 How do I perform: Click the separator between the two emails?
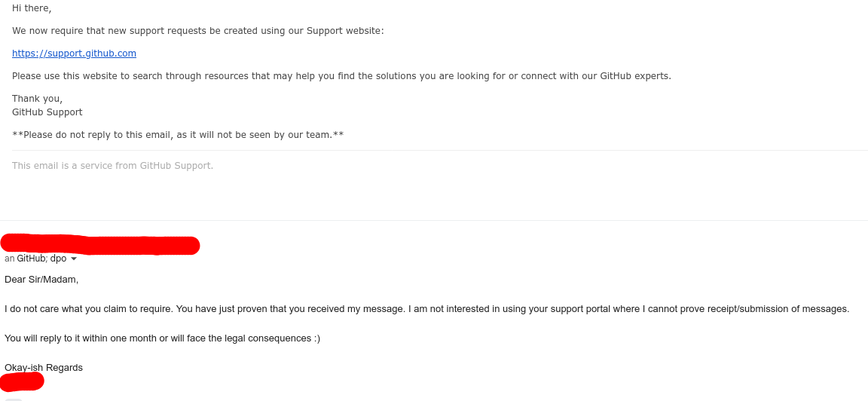(x=434, y=220)
